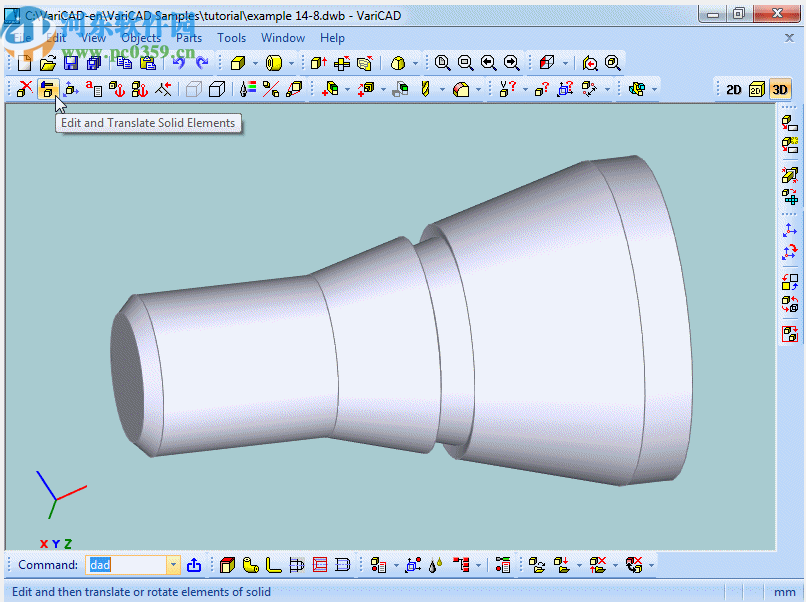
Task: Click the red text attribute icon
Action: tap(94, 89)
